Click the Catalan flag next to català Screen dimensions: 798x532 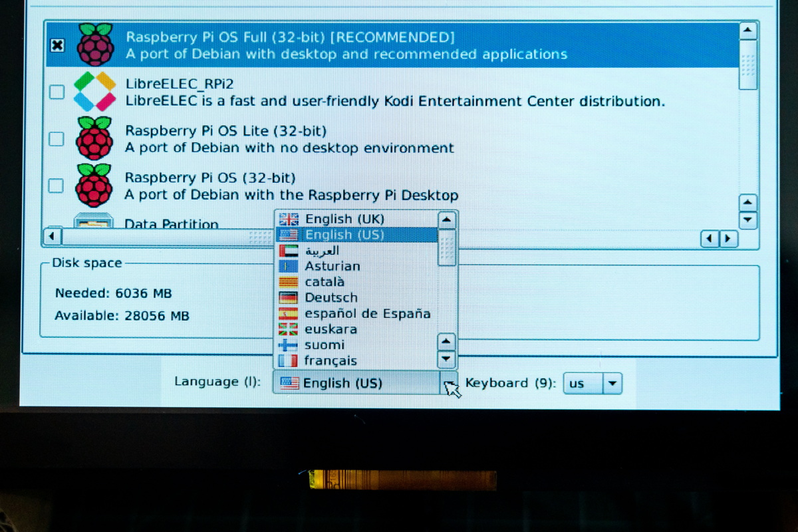288,282
